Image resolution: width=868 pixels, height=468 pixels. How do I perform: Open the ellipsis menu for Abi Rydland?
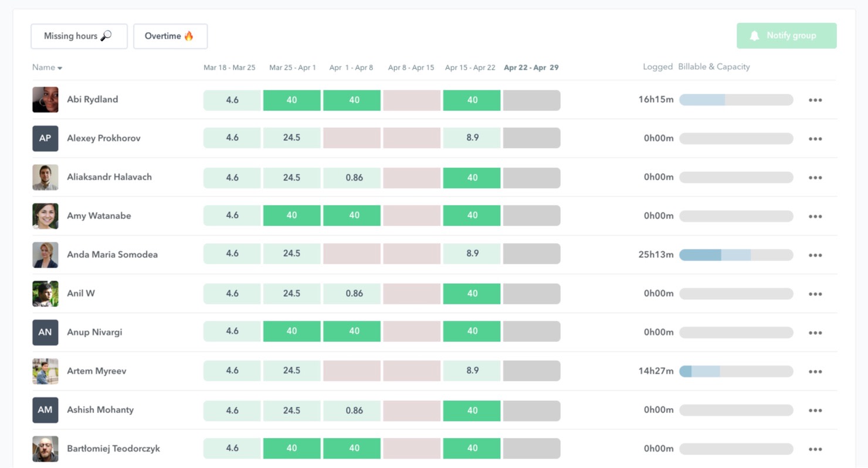(815, 100)
